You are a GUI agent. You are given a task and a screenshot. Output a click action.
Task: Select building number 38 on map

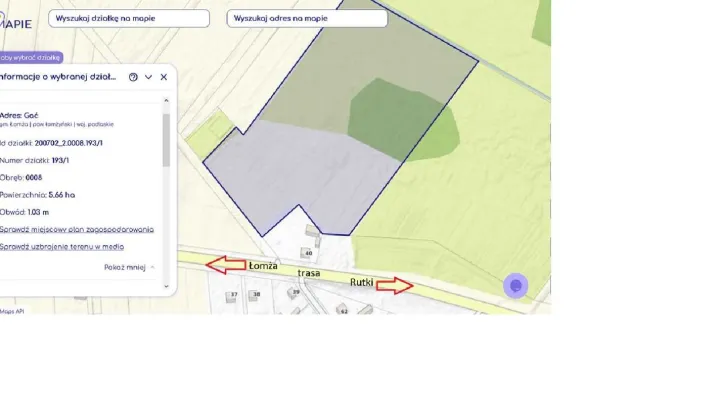click(255, 295)
